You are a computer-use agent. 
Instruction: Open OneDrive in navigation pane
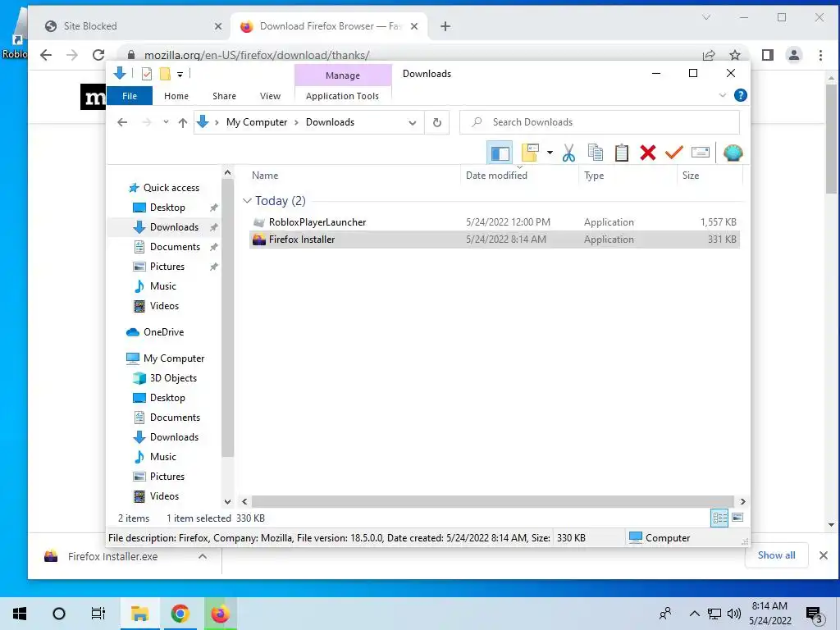pyautogui.click(x=163, y=332)
